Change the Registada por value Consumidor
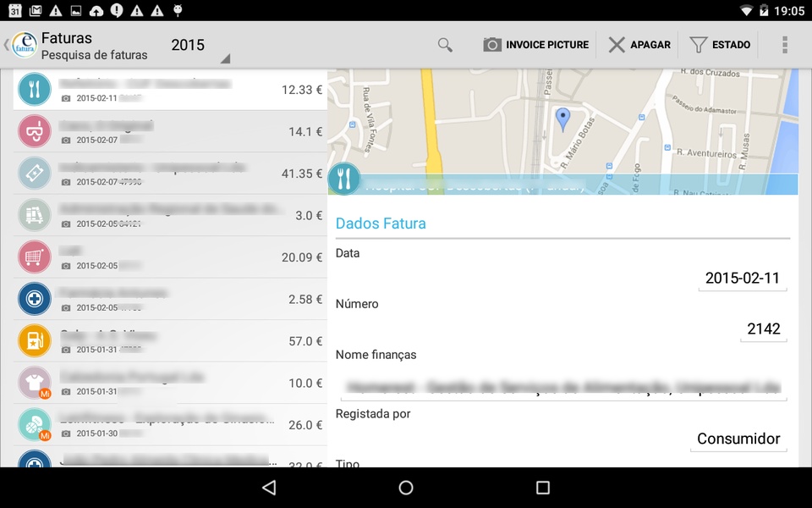 pyautogui.click(x=738, y=439)
